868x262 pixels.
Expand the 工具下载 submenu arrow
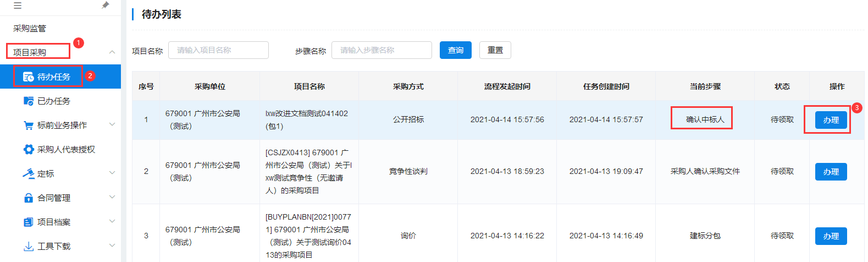(112, 246)
